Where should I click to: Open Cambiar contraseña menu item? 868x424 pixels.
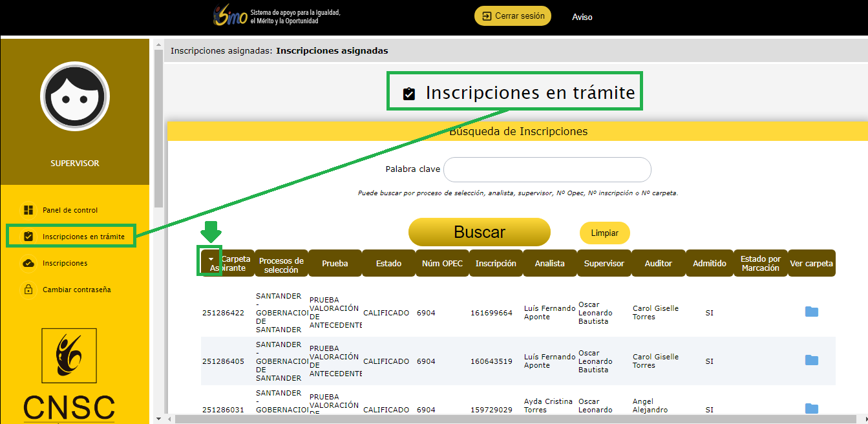coord(76,290)
